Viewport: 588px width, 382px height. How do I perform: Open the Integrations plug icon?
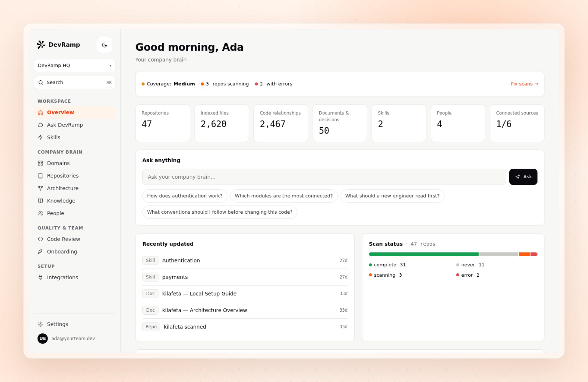point(41,278)
